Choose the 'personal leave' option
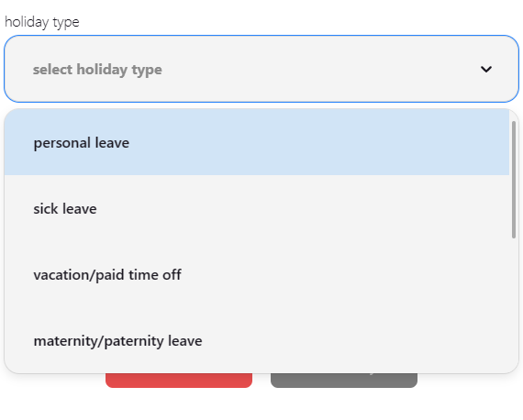 click(x=257, y=142)
